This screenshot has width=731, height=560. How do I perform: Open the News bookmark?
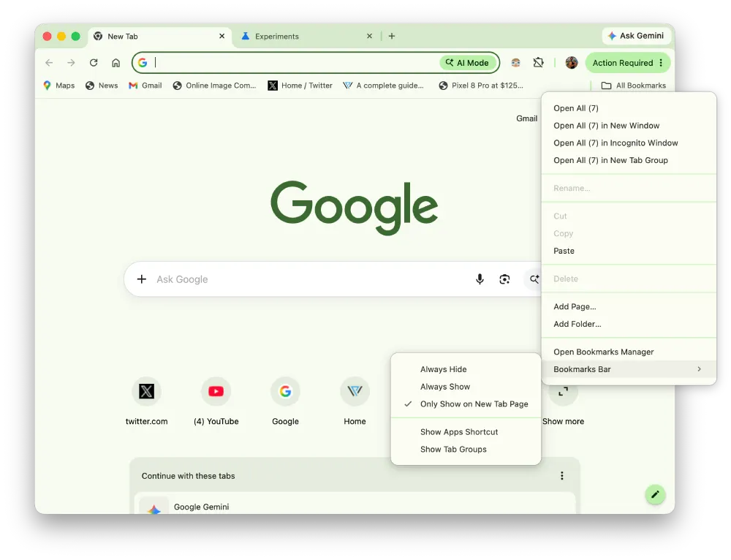[102, 86]
